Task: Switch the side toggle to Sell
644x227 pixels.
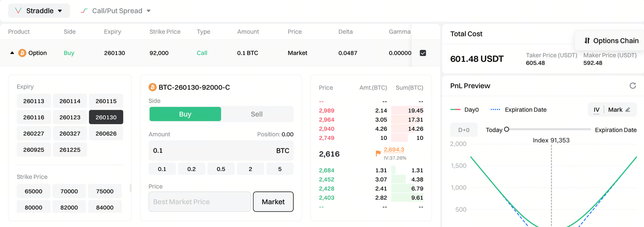Action: click(257, 114)
